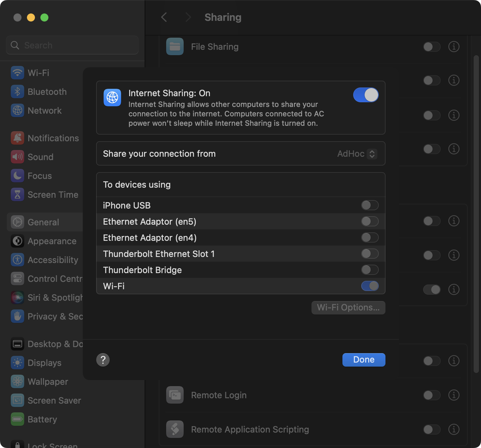Open Battery icon in sidebar

17,419
